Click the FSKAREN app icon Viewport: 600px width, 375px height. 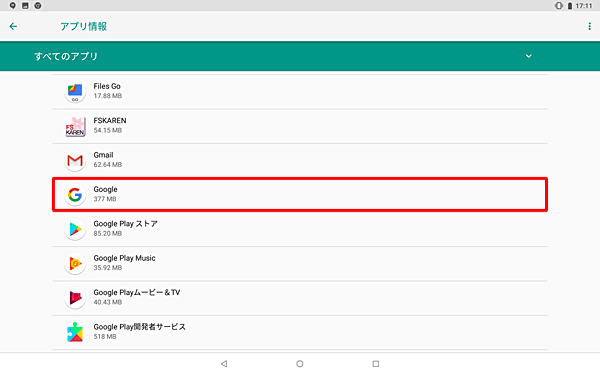click(75, 126)
